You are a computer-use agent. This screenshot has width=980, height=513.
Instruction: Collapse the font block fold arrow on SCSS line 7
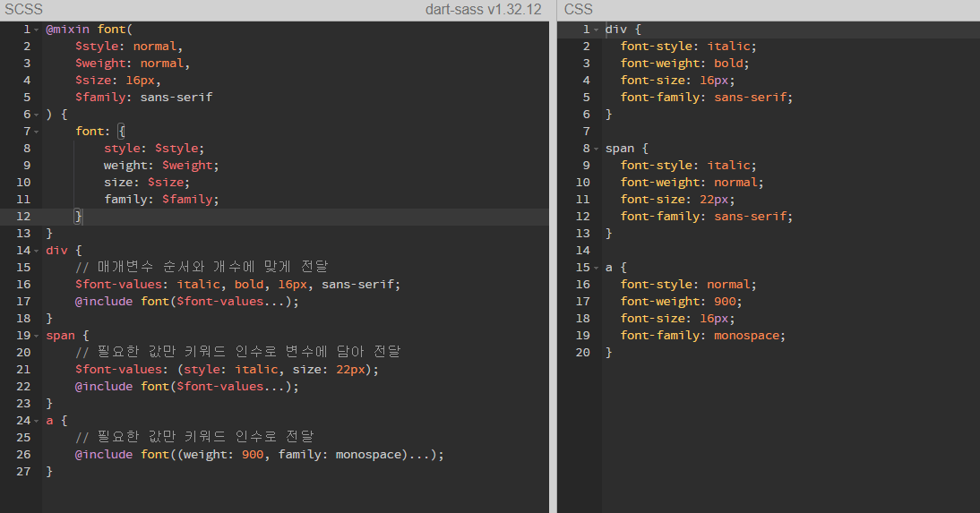[36, 132]
